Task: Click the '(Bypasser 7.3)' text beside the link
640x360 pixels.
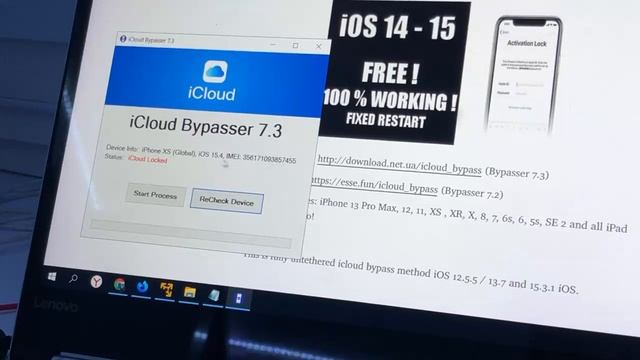Action: click(517, 173)
